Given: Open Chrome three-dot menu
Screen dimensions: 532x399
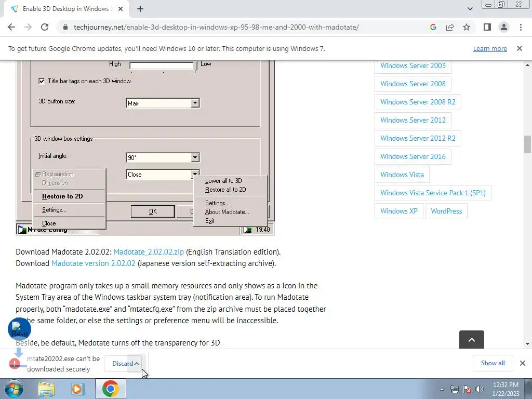Looking at the screenshot, I should [x=521, y=27].
